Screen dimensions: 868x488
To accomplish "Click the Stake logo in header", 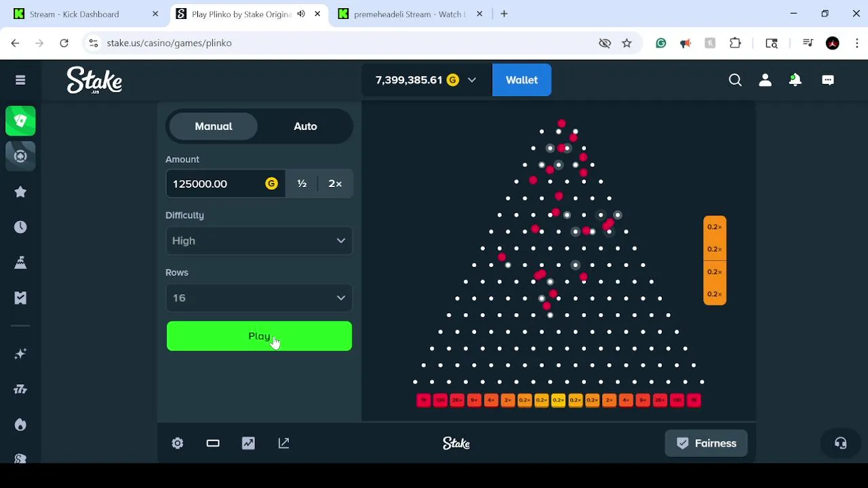I will (x=94, y=80).
